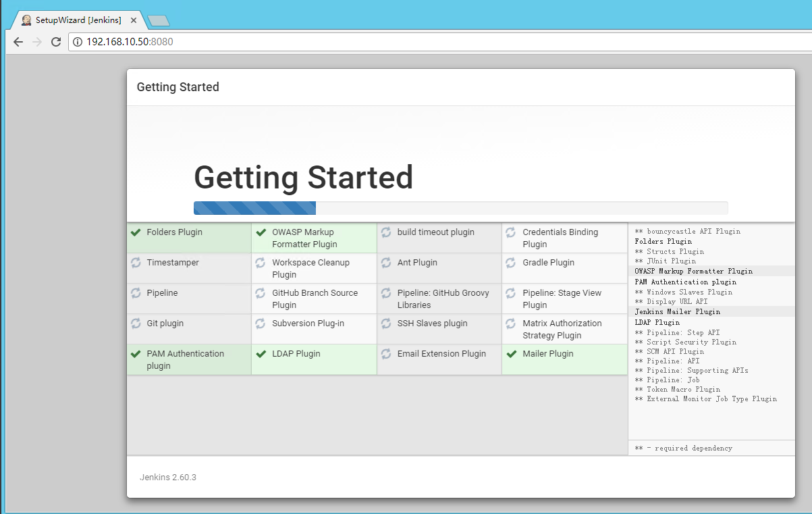Click the OWASP Markup Formatter Plugin label in grid

click(x=304, y=238)
